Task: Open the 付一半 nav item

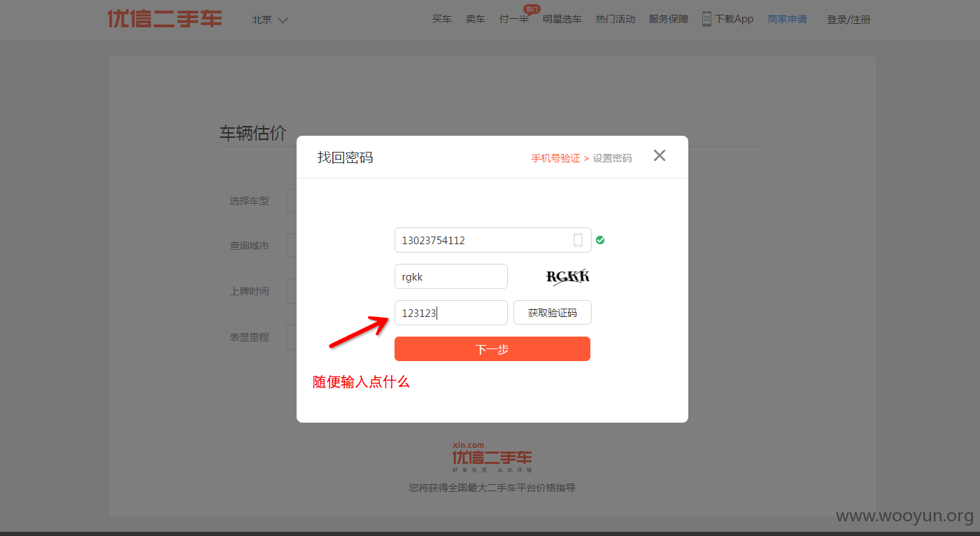Action: [514, 20]
